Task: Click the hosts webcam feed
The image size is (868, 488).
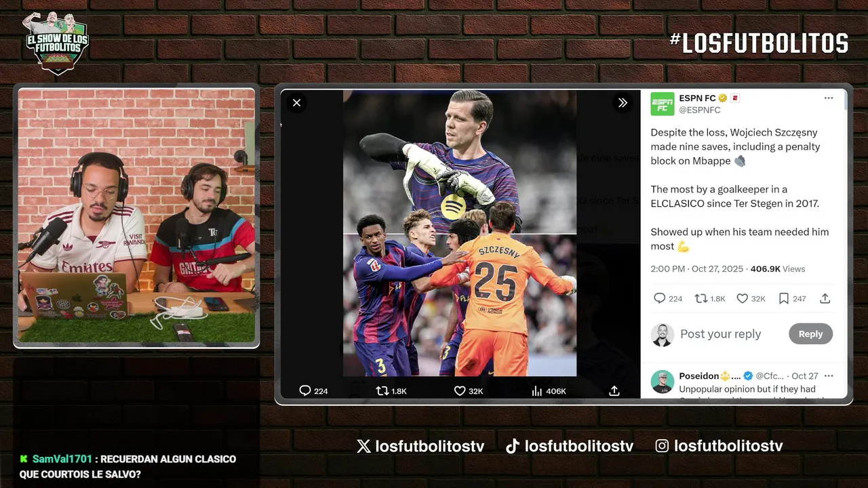Action: point(136,216)
